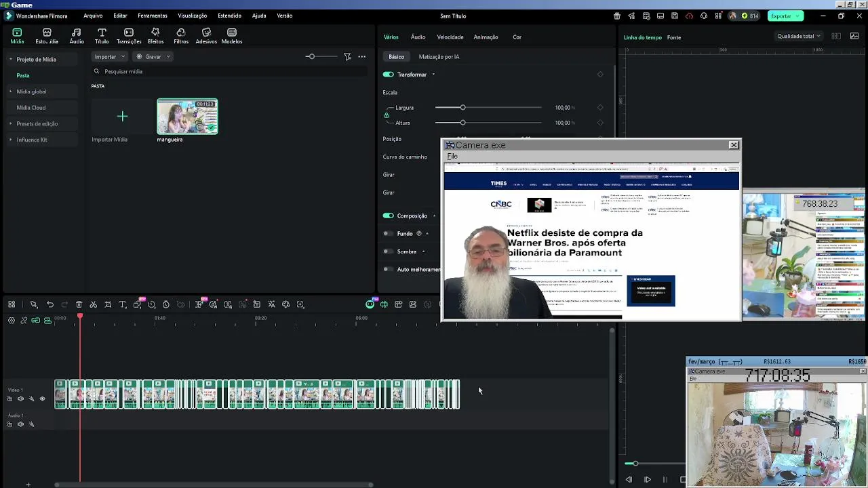The height and width of the screenshot is (488, 868).
Task: Lock the Video 1 track
Action: click(x=9, y=399)
